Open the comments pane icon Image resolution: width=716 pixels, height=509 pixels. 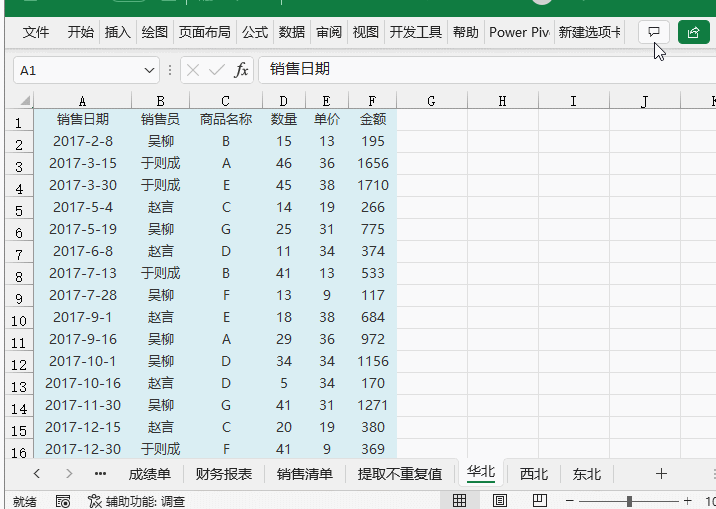tap(653, 32)
